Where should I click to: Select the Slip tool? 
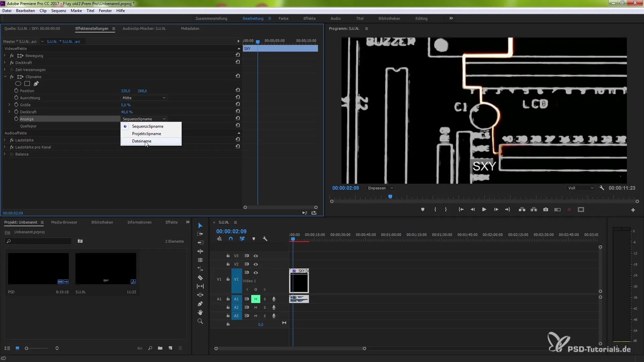point(200,286)
